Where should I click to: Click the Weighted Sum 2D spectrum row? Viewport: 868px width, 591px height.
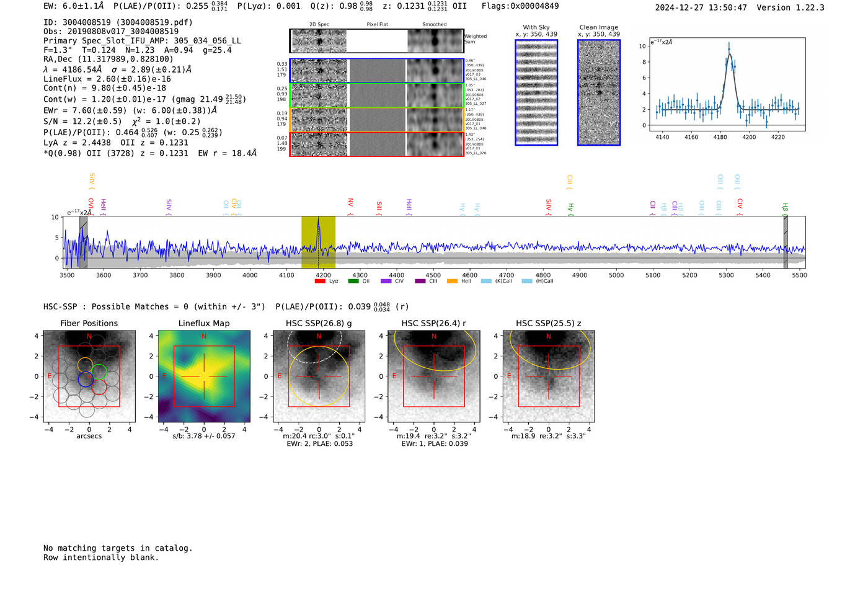click(x=377, y=41)
